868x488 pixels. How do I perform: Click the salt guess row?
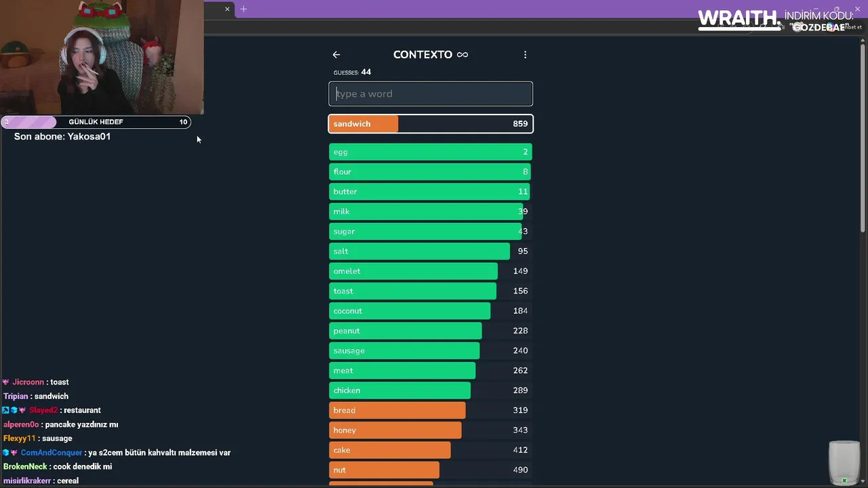[431, 251]
